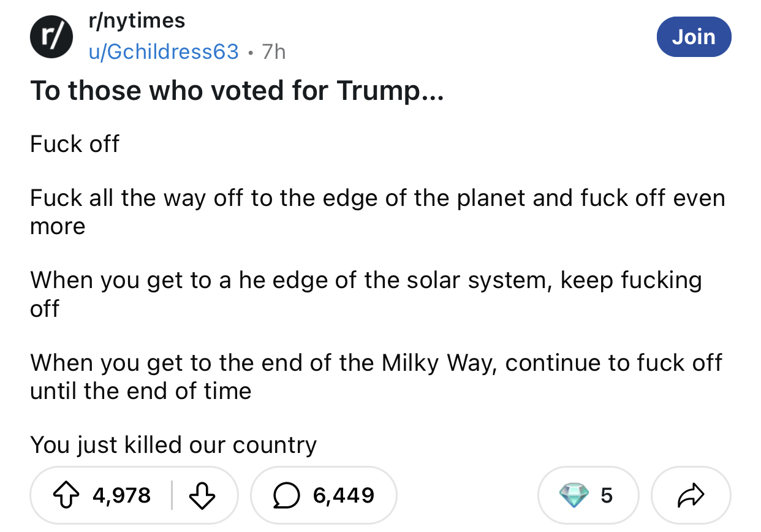Join the r/nytimes community

click(x=694, y=37)
